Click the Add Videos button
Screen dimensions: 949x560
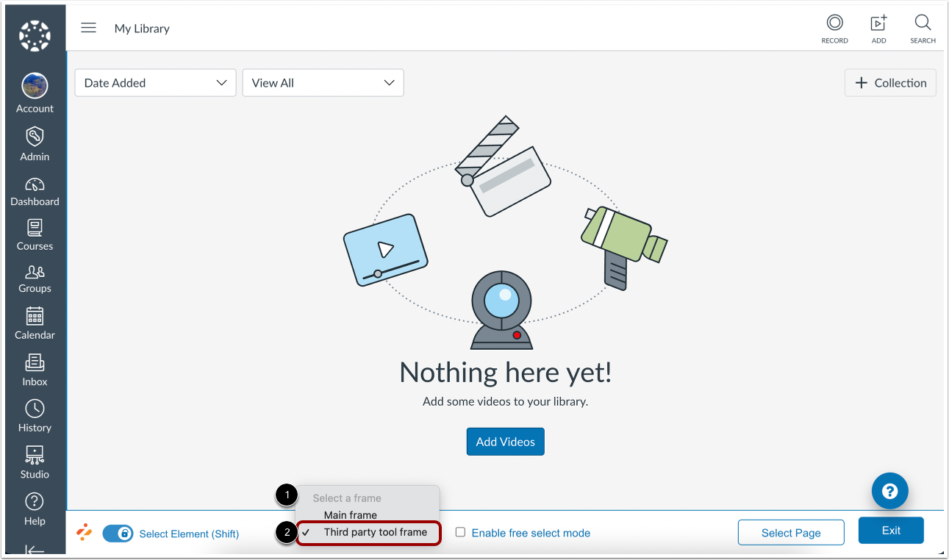505,441
